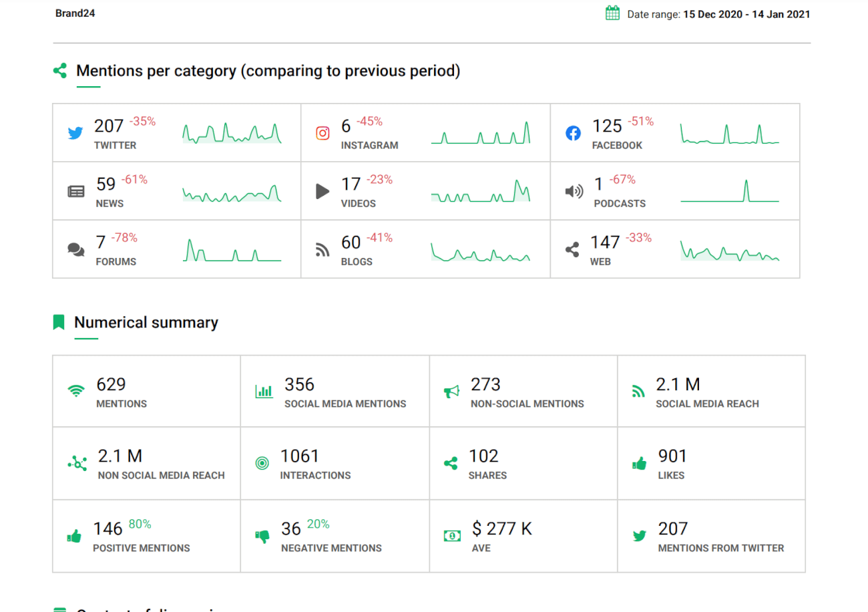The height and width of the screenshot is (612, 868).
Task: Click the Twitter bird icon in mentions
Action: (75, 133)
